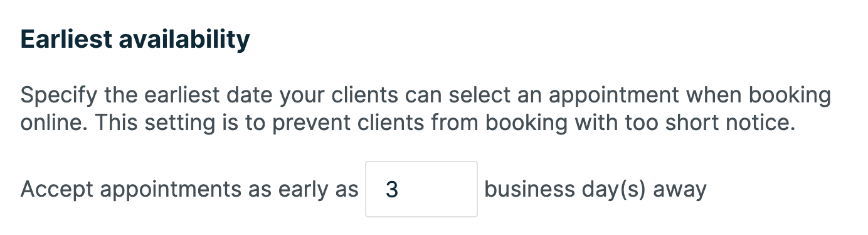
Task: Click the "business day(s) away" text
Action: pos(595,189)
